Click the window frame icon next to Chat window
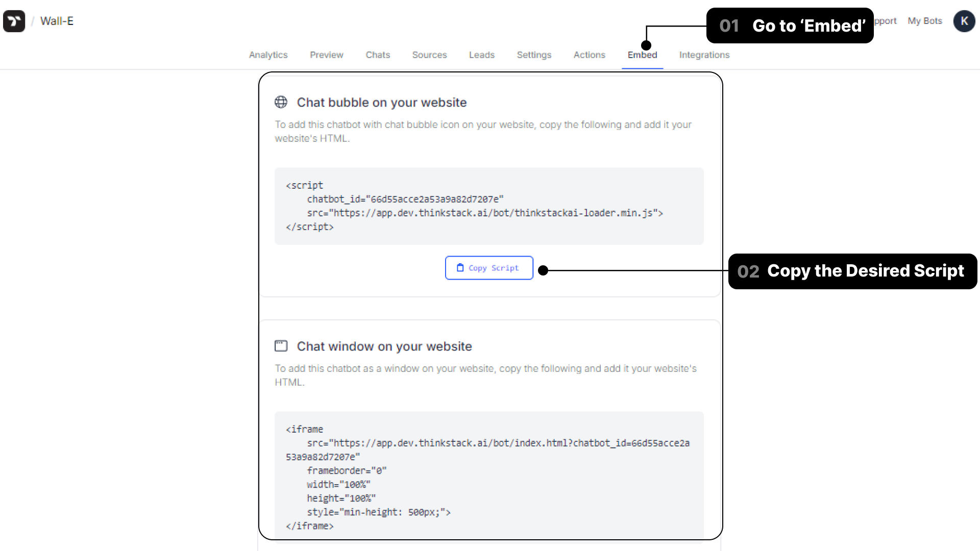The image size is (980, 551). [x=281, y=345]
